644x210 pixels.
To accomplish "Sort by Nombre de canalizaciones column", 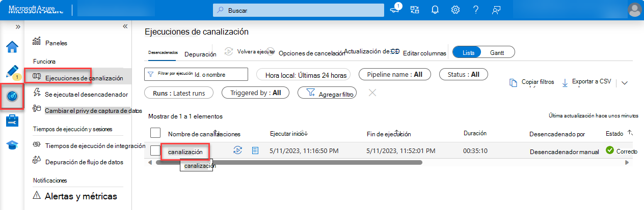I will point(204,134).
